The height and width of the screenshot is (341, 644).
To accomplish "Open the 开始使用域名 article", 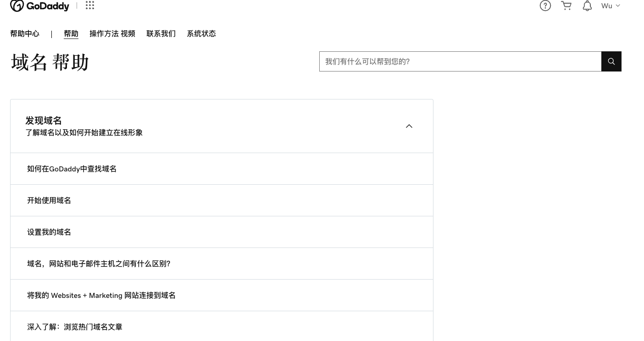I will (49, 200).
